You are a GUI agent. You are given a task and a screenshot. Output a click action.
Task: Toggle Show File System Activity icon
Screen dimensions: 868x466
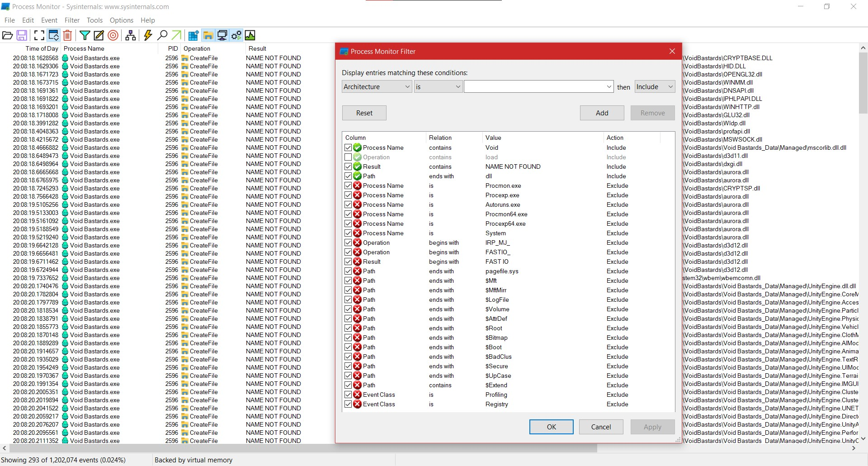[208, 35]
